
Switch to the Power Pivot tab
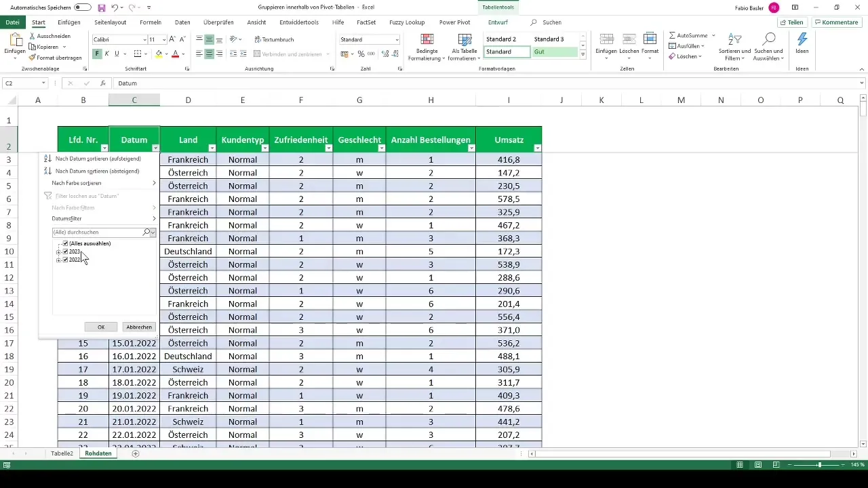454,22
